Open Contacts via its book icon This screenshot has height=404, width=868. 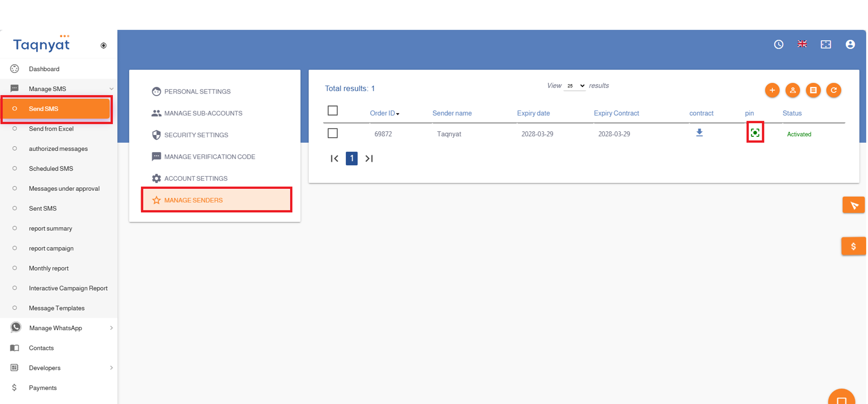[x=15, y=348]
